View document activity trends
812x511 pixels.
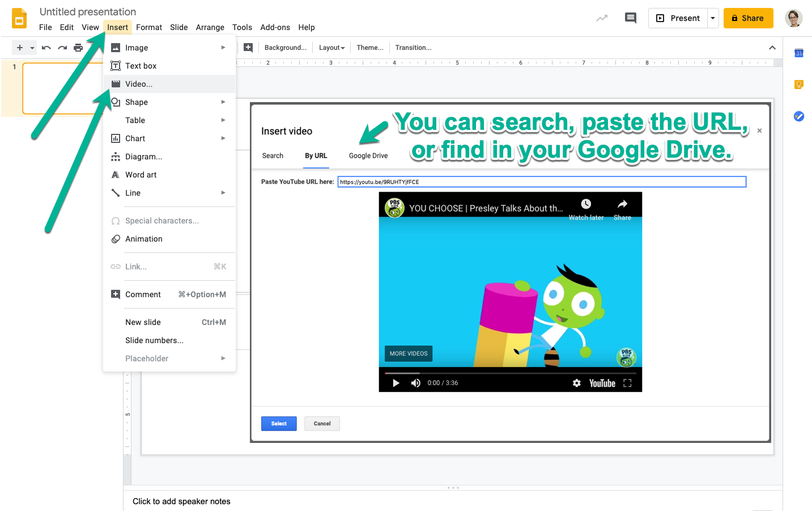pos(601,18)
